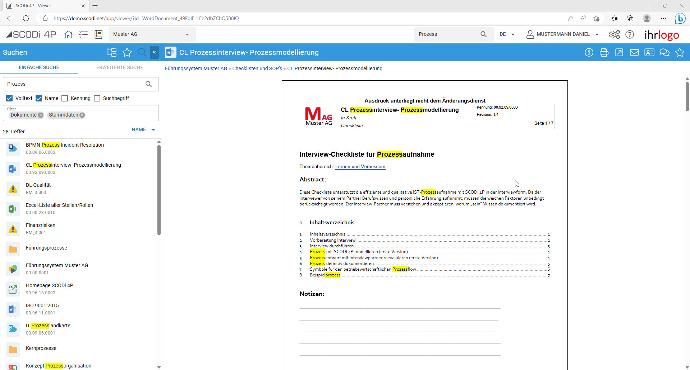Open document in new window icon
This screenshot has height=370, width=690.
click(x=619, y=53)
